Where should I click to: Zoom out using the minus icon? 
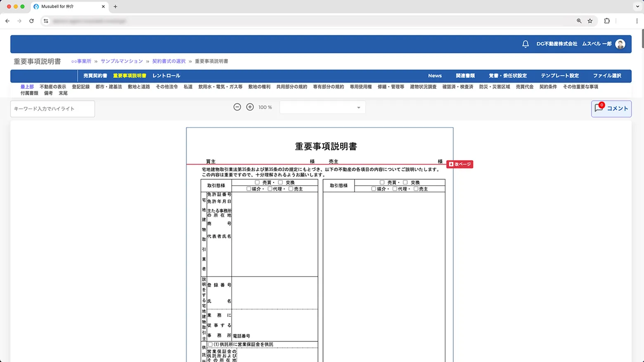pyautogui.click(x=237, y=107)
